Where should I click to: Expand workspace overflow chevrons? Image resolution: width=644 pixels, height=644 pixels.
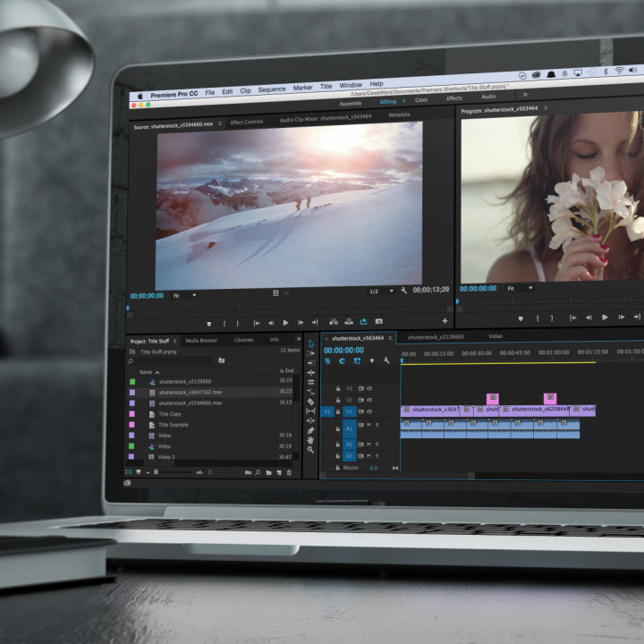[x=525, y=95]
